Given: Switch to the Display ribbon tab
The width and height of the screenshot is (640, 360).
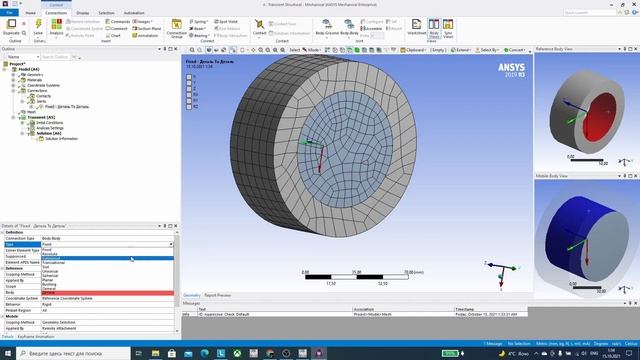Looking at the screenshot, I should (x=82, y=13).
